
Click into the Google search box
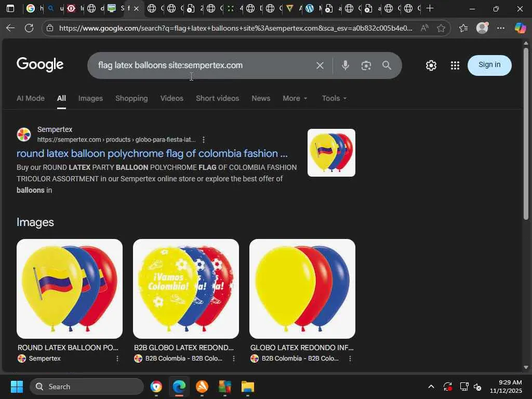(204, 65)
